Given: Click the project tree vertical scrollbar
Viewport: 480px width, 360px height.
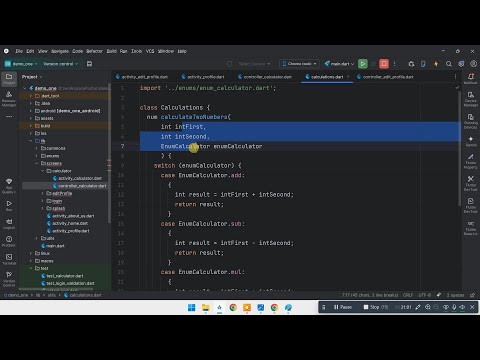Looking at the screenshot, I should coord(109,153).
